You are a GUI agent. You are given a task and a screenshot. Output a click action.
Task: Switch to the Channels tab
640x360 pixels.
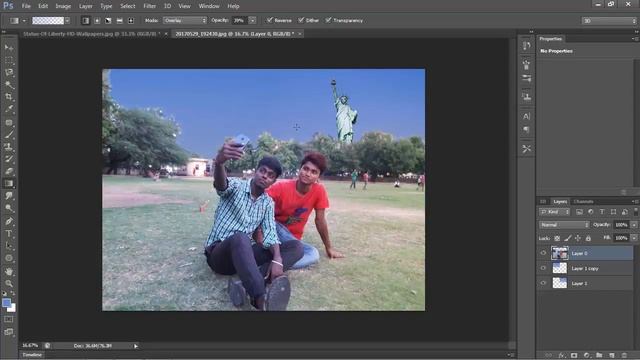583,202
